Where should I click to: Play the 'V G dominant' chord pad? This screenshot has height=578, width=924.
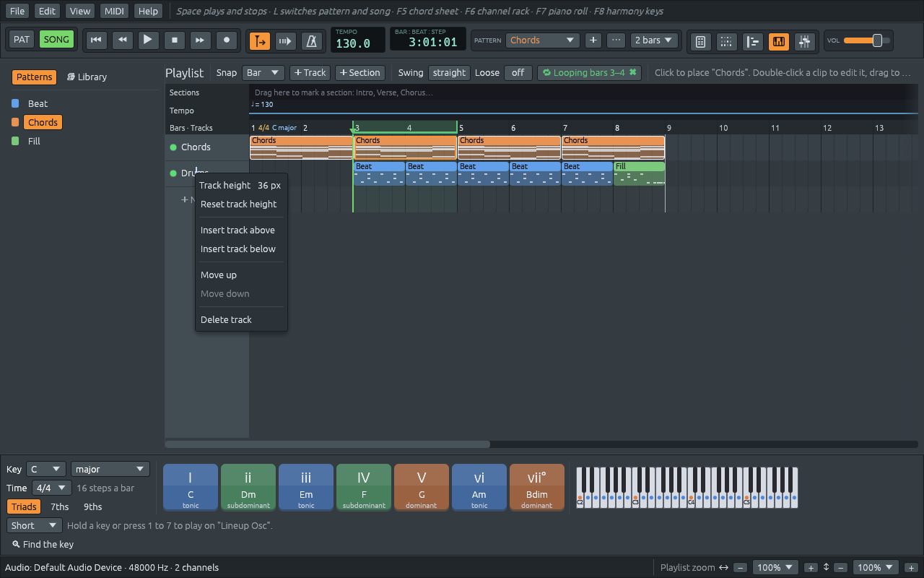pyautogui.click(x=422, y=488)
